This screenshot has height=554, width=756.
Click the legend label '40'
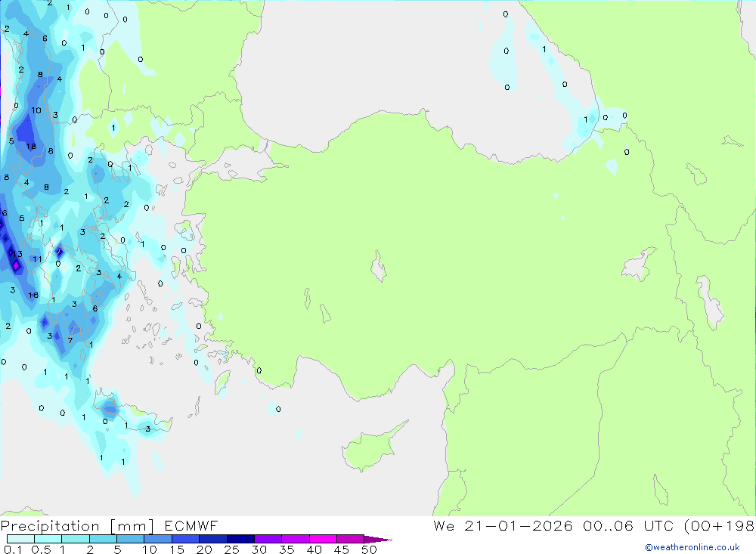(x=314, y=549)
